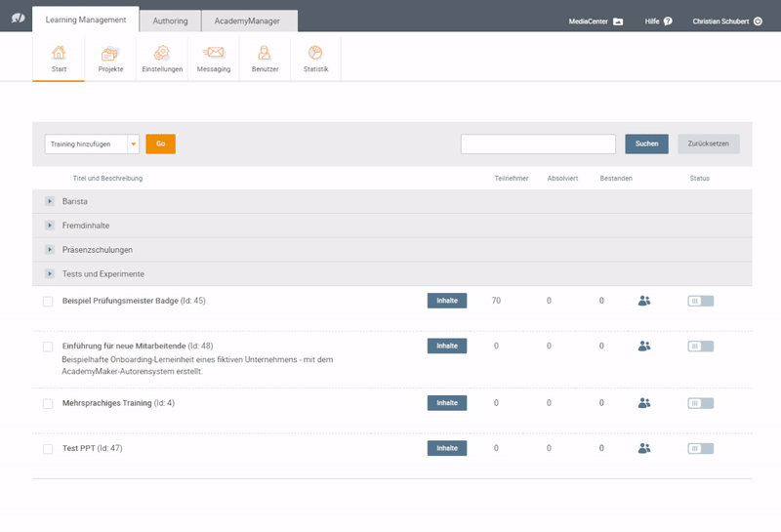The width and height of the screenshot is (781, 532).
Task: Open Inhalte for Einführung für neue Mitarbeitende
Action: [447, 346]
